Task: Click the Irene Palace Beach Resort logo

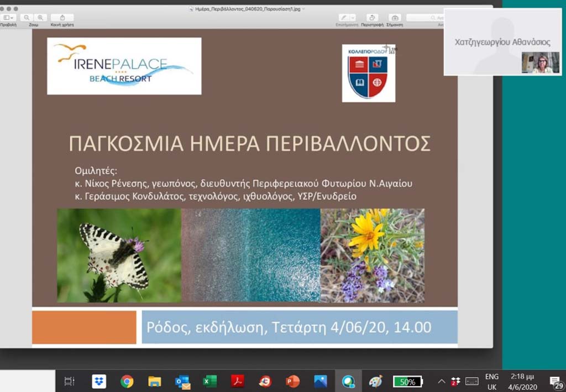Action: (124, 66)
